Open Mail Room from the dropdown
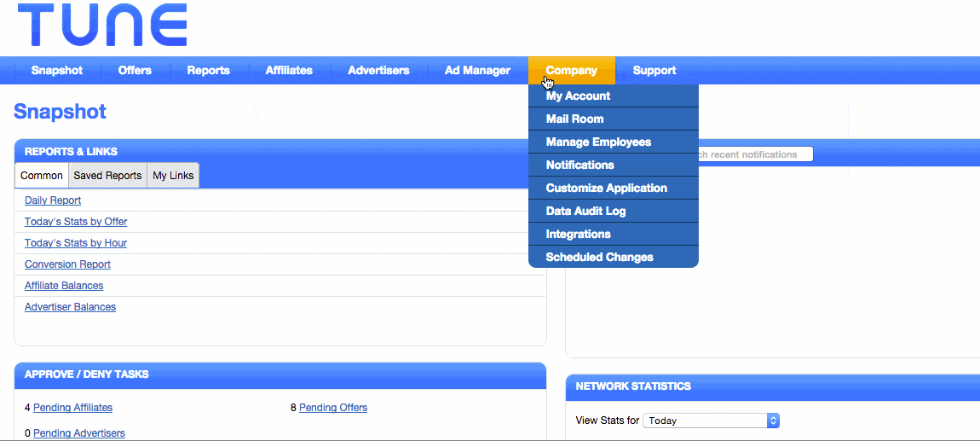The width and height of the screenshot is (980, 441). (574, 119)
